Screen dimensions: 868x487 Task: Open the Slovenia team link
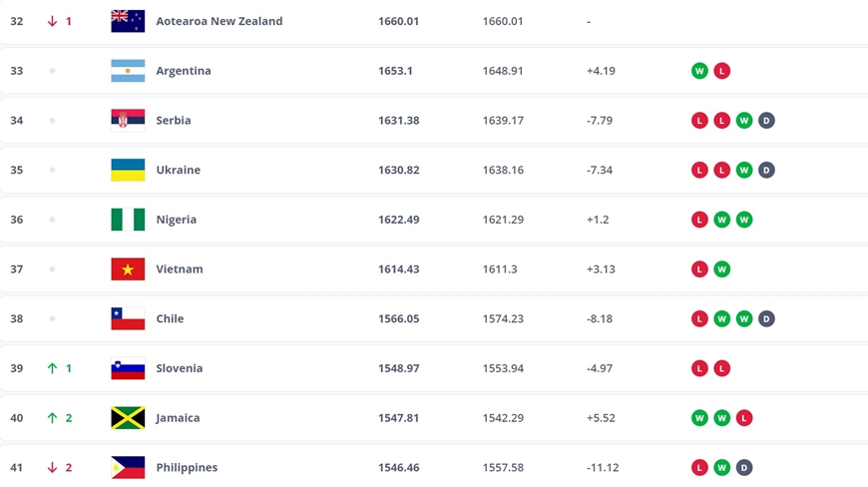click(180, 368)
